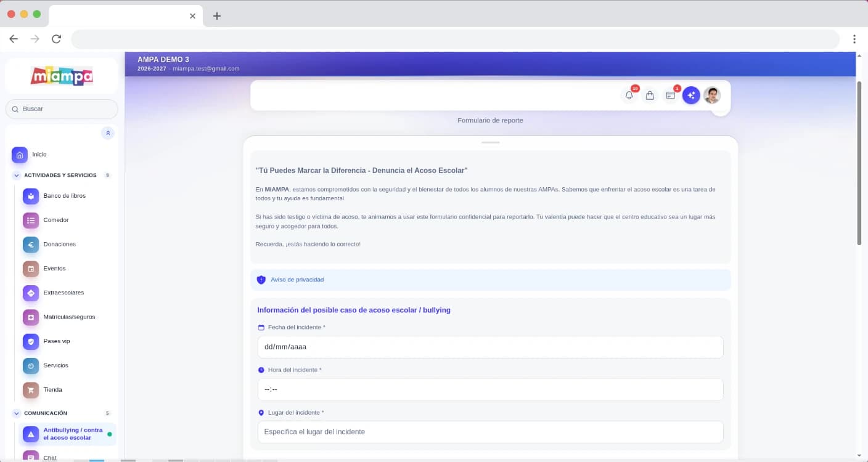Collapse the sidebar with double-chevron button
The width and height of the screenshot is (868, 462).
click(108, 133)
